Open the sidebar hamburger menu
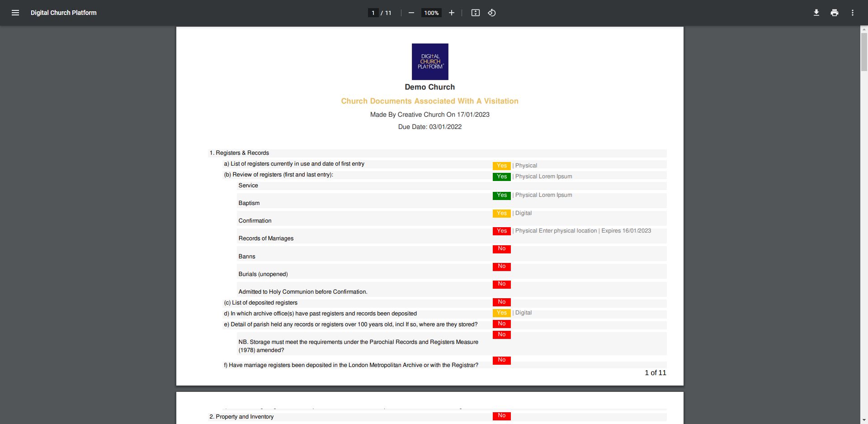This screenshot has height=424, width=868. [15, 13]
